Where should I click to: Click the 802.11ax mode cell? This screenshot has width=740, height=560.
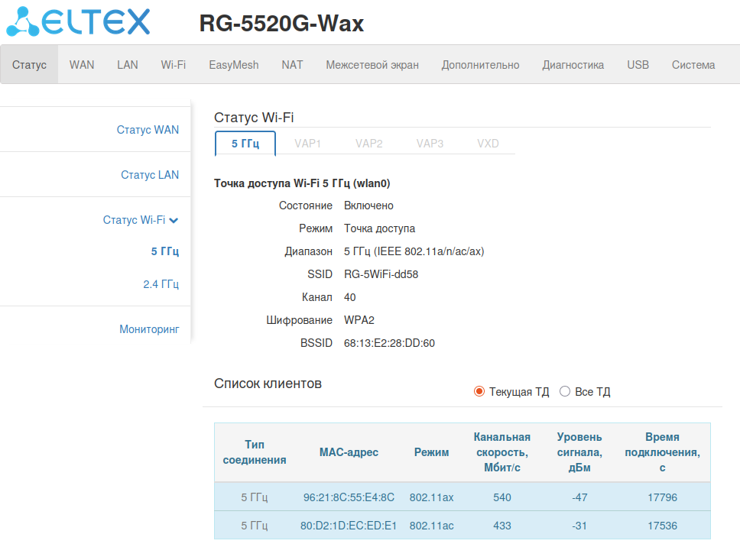[x=431, y=497]
